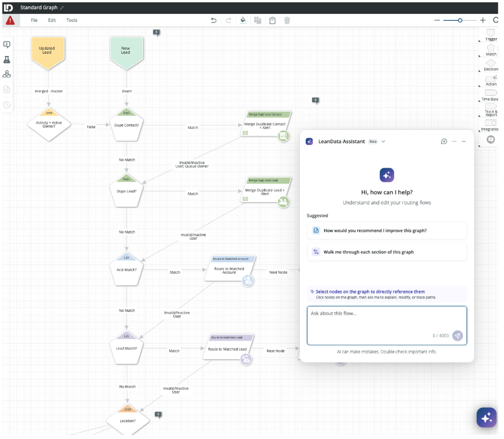
Task: Open canvas comment marker numbered 4
Action: click(316, 101)
